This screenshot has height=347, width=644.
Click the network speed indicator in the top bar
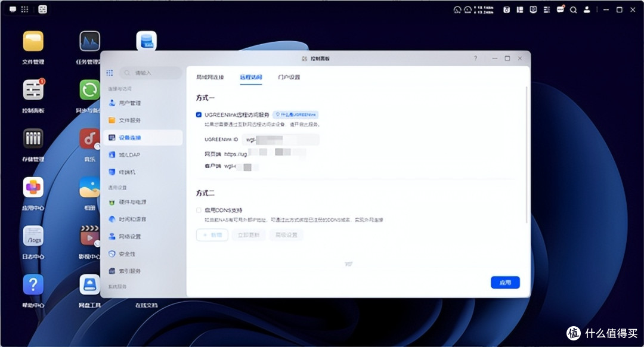(x=484, y=10)
